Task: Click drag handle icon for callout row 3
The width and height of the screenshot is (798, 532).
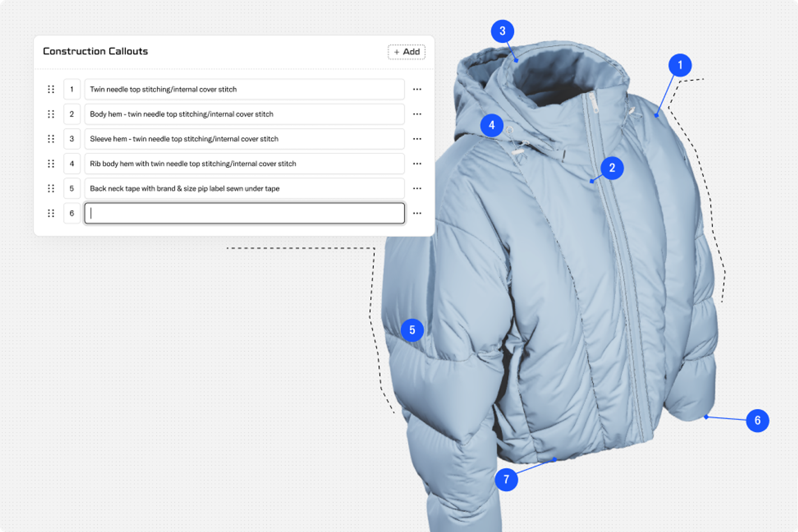Action: tap(51, 139)
